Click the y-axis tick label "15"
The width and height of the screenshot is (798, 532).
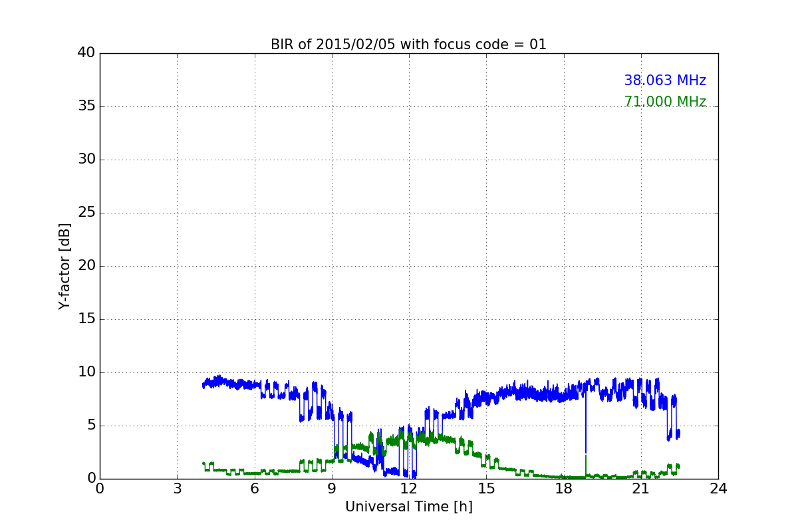coord(87,319)
